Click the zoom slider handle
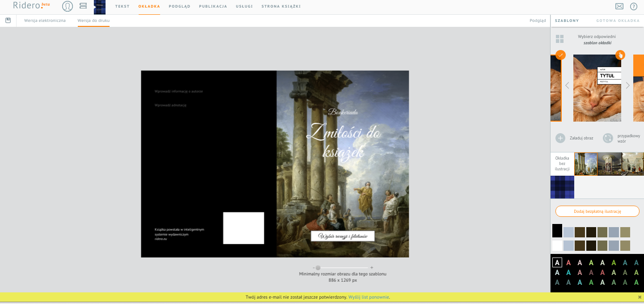The width and height of the screenshot is (644, 304). coord(318,268)
